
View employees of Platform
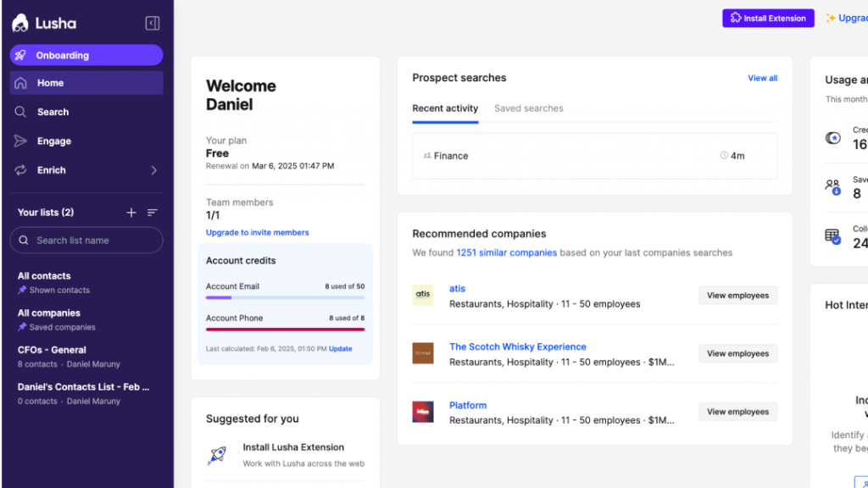coord(738,412)
